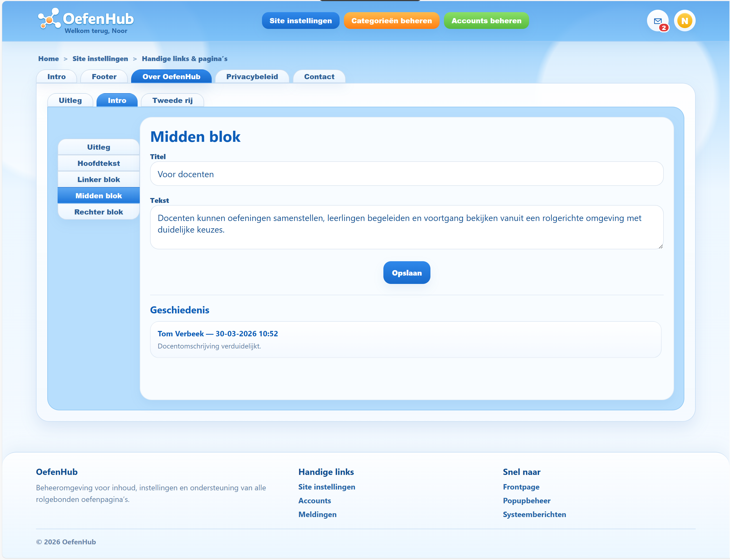Click 'Welkom terug, Noor' text
730x560 pixels.
coord(96,31)
